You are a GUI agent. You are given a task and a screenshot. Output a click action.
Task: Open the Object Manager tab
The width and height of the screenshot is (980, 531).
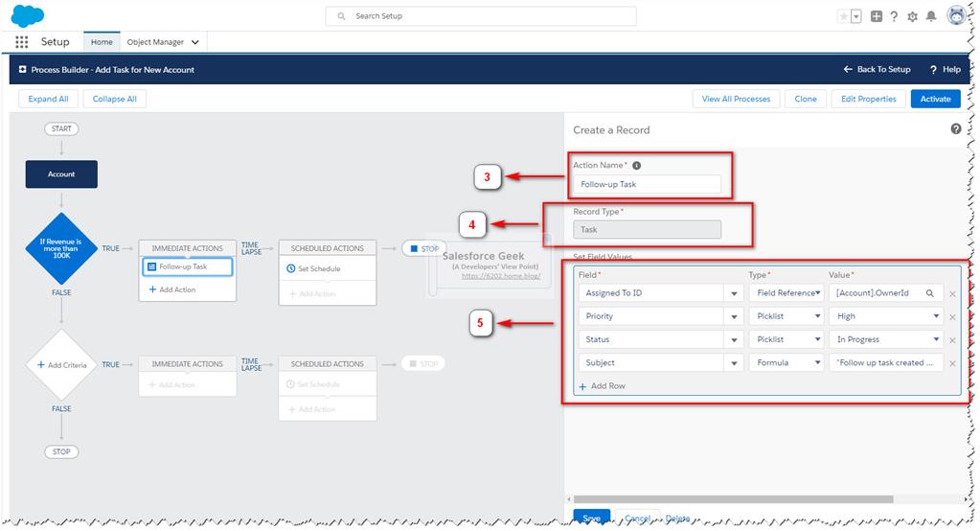(155, 42)
